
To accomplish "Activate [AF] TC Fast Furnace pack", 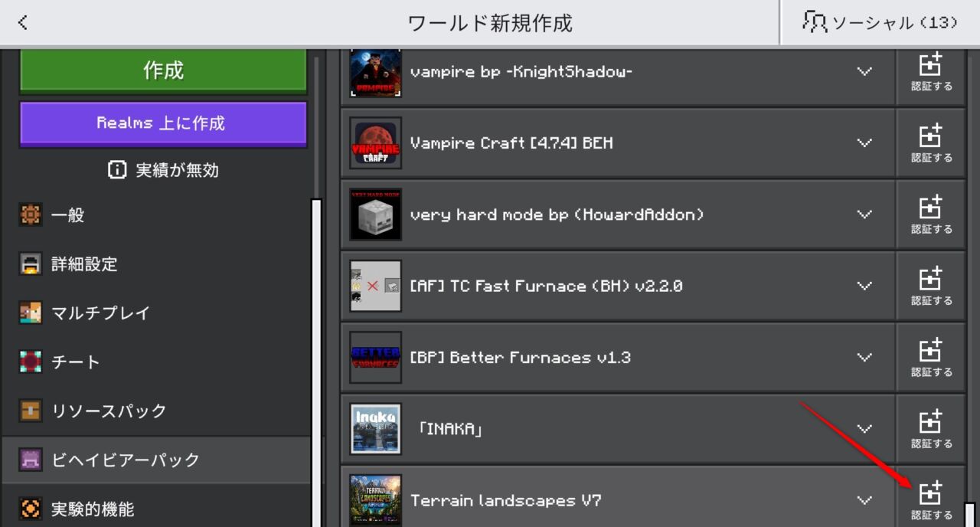I will tap(931, 286).
